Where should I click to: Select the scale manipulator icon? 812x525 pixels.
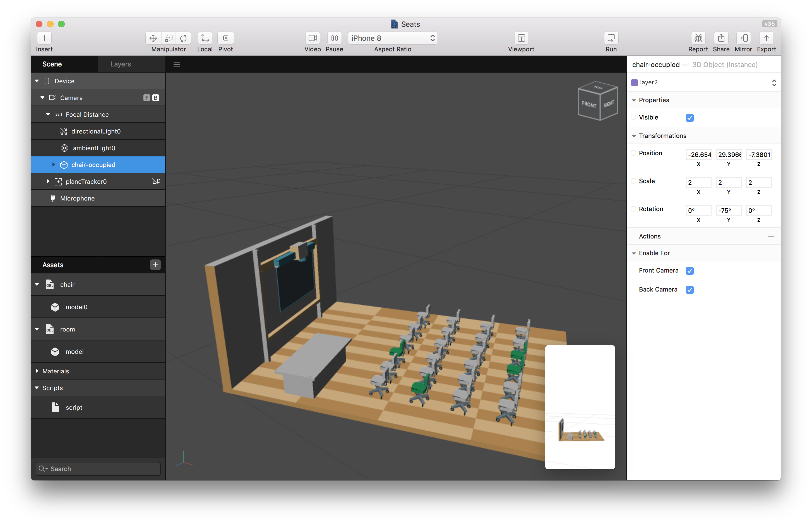[x=169, y=38]
